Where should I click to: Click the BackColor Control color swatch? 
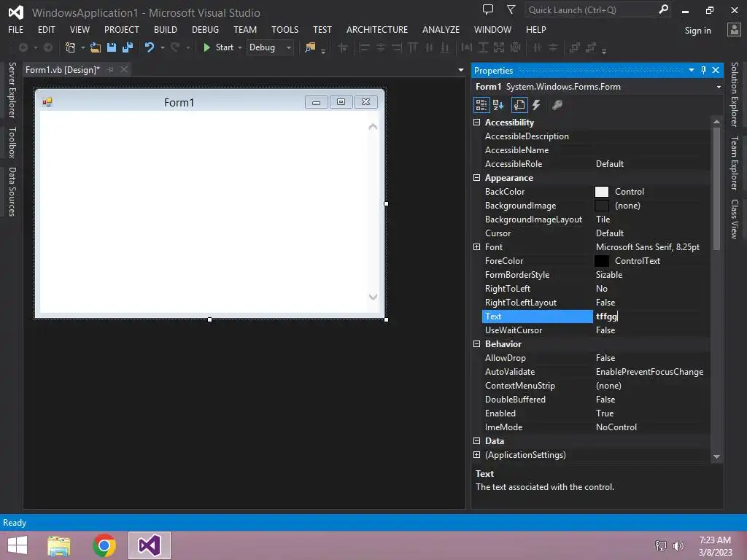tap(602, 192)
